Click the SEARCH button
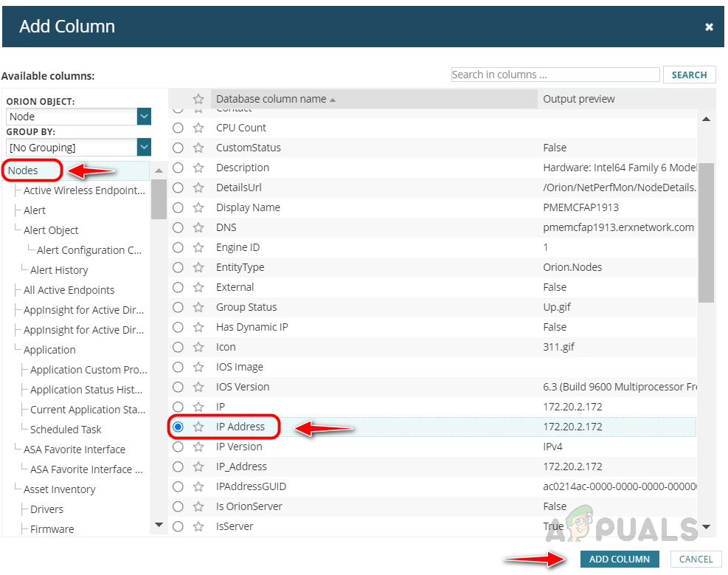This screenshot has width=728, height=575. pyautogui.click(x=689, y=75)
